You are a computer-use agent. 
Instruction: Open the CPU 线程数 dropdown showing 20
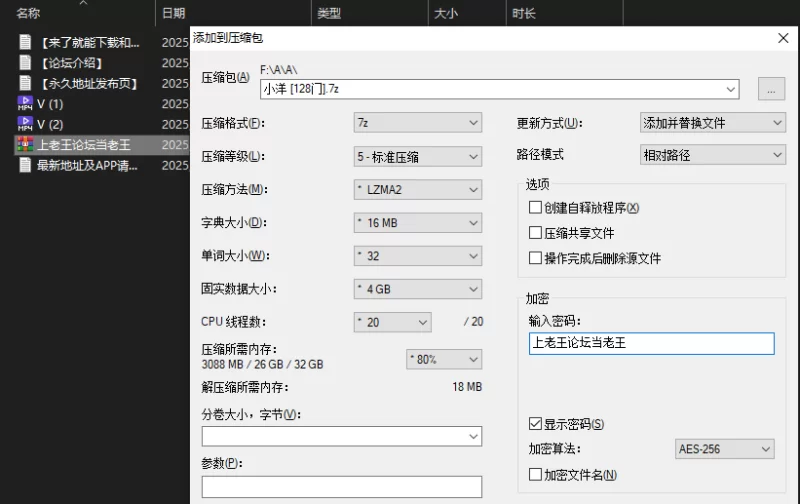(x=392, y=322)
